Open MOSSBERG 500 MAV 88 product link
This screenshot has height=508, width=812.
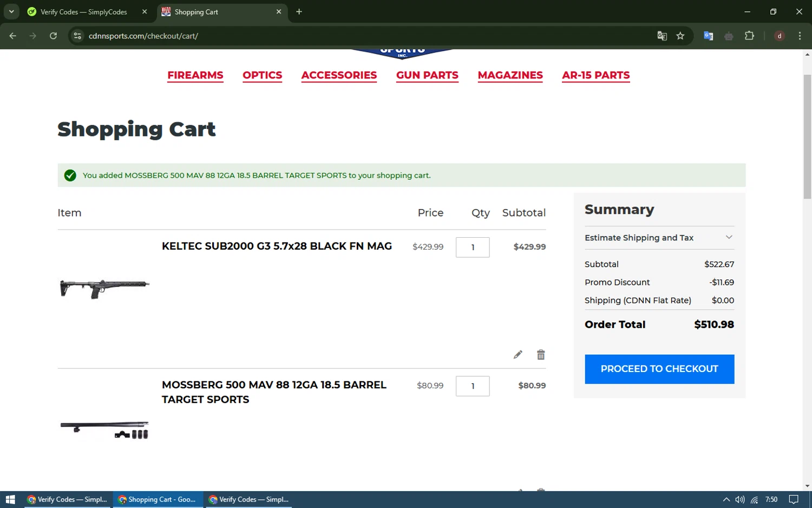coord(274,392)
